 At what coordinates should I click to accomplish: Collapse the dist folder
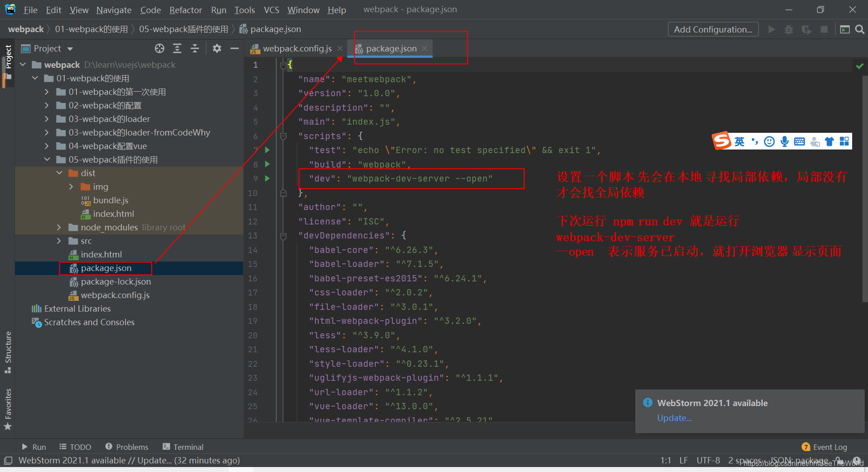[x=59, y=173]
